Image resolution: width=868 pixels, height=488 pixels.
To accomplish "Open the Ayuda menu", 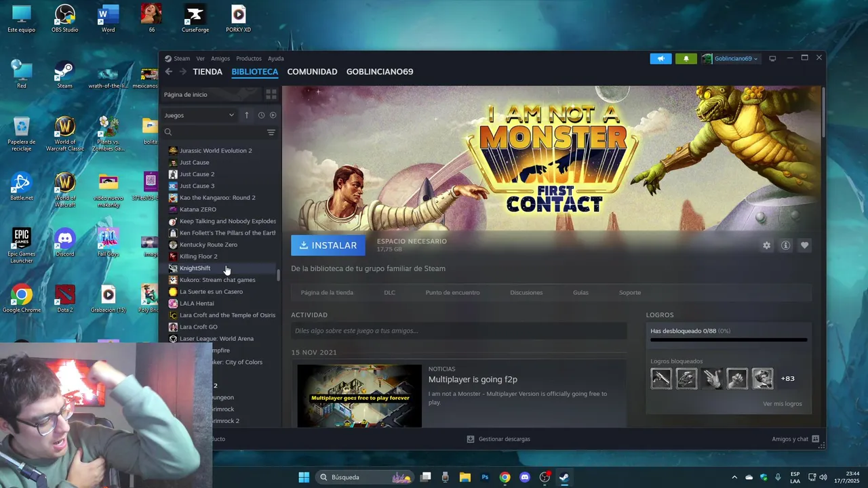I will point(276,58).
